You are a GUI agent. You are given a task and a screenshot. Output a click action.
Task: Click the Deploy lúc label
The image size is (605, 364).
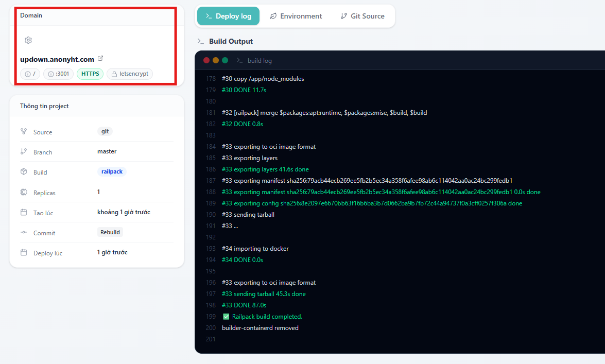48,253
